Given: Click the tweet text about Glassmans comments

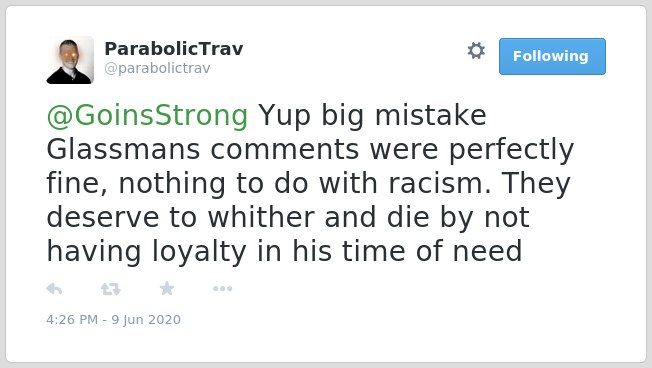Looking at the screenshot, I should click(310, 183).
